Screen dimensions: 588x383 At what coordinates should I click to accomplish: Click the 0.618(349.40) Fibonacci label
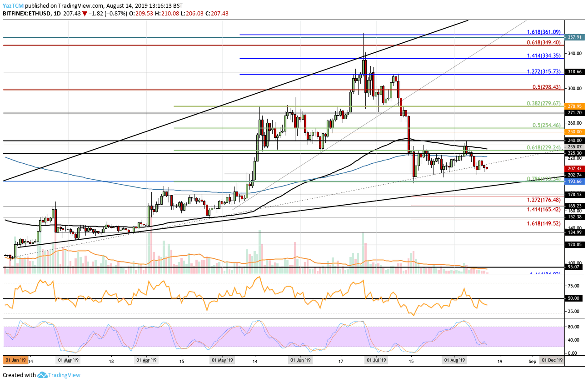(x=544, y=42)
